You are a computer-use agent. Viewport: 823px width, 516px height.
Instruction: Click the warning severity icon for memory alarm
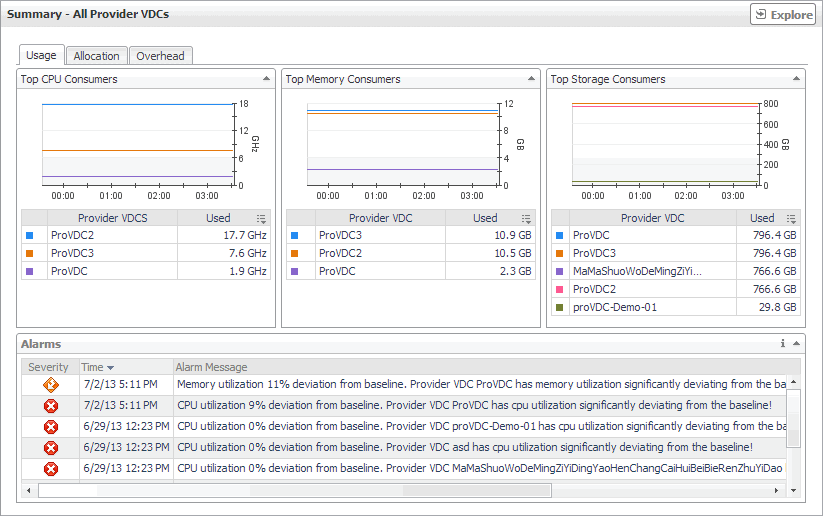pyautogui.click(x=50, y=384)
